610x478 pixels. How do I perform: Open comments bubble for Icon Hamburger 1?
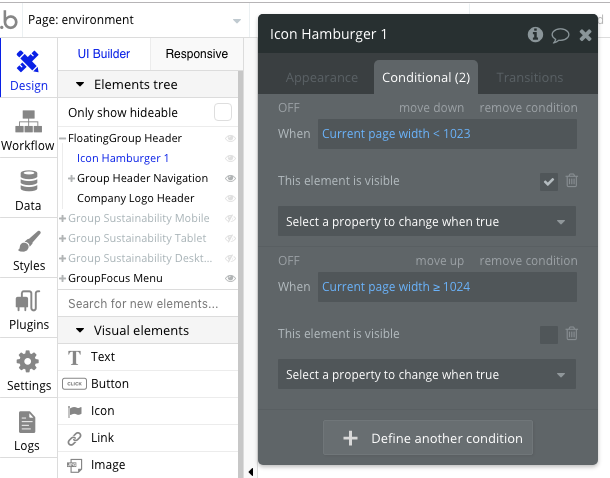(560, 35)
